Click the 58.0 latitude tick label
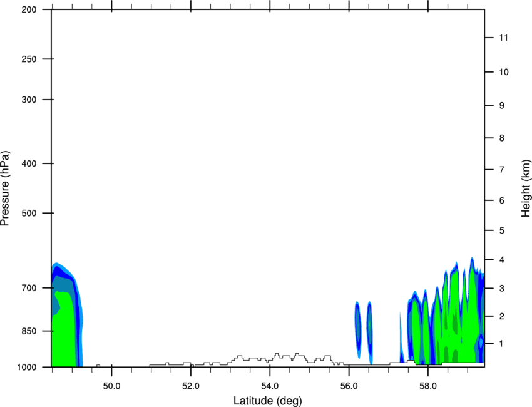532x407 pixels. tap(428, 386)
